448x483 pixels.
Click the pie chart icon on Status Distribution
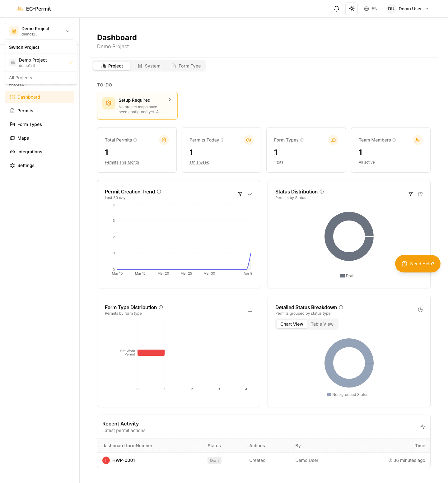pyautogui.click(x=420, y=194)
